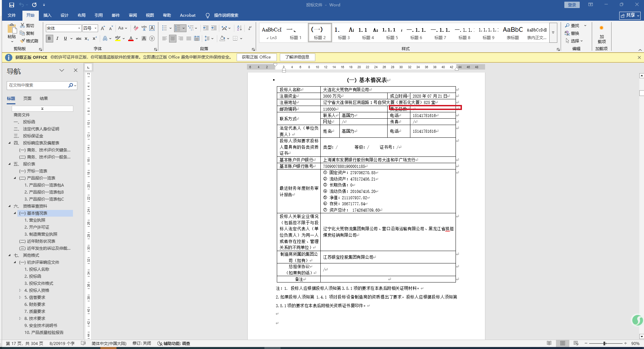The image size is (644, 349).
Task: Click the superscript button
Action: tap(95, 39)
